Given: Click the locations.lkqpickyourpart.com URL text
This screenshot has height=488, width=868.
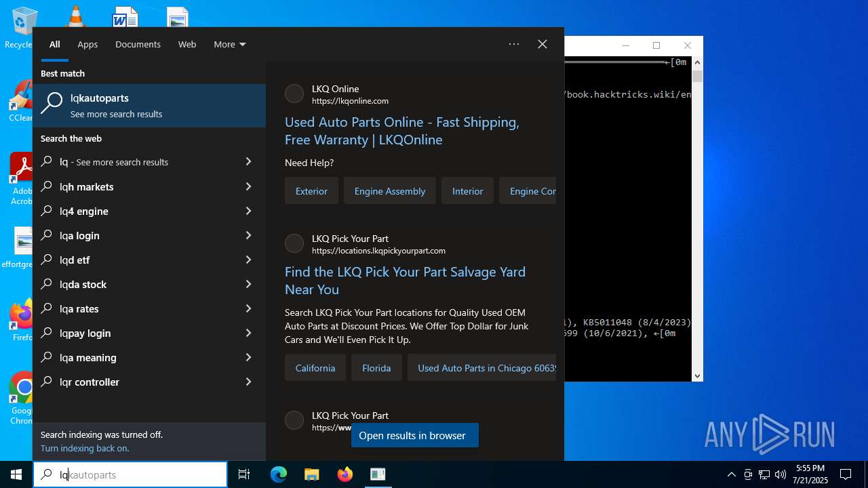Looking at the screenshot, I should pyautogui.click(x=378, y=251).
